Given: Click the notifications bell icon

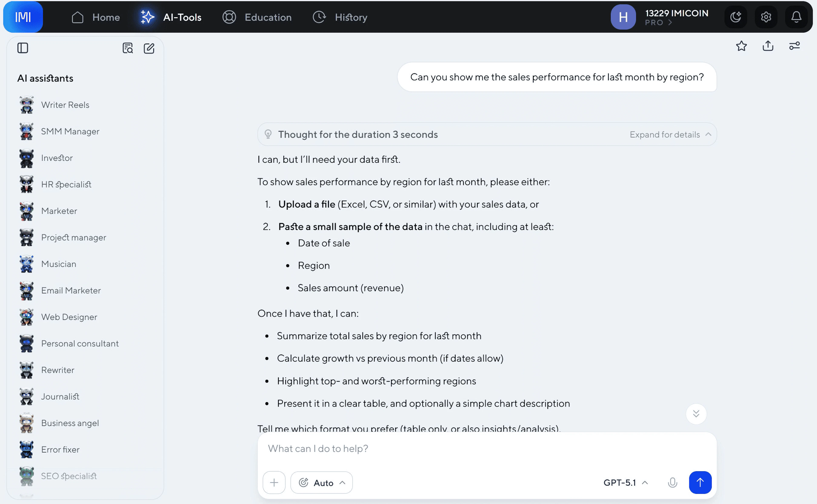Looking at the screenshot, I should [796, 17].
